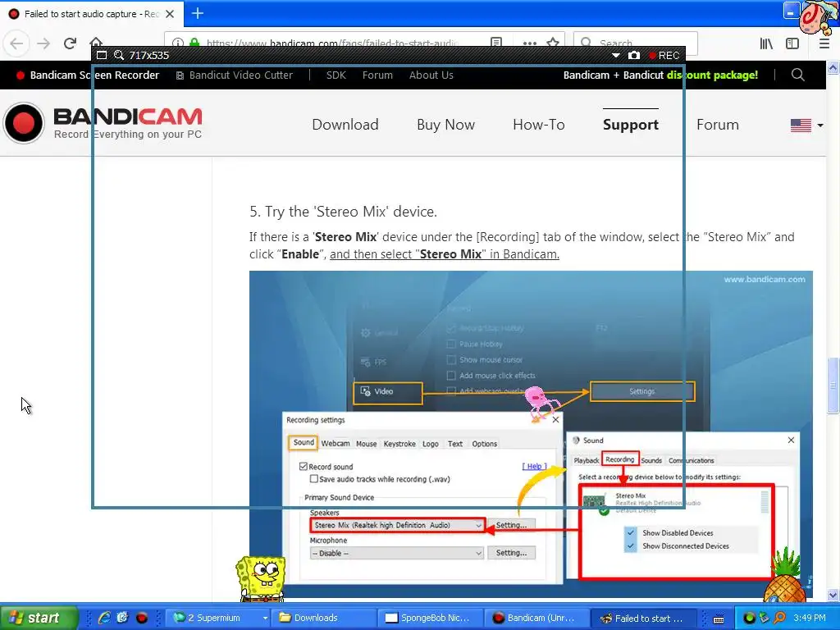Select the 'Failed to start audio capture' tab
Viewport: 840px width, 630px height.
92,14
